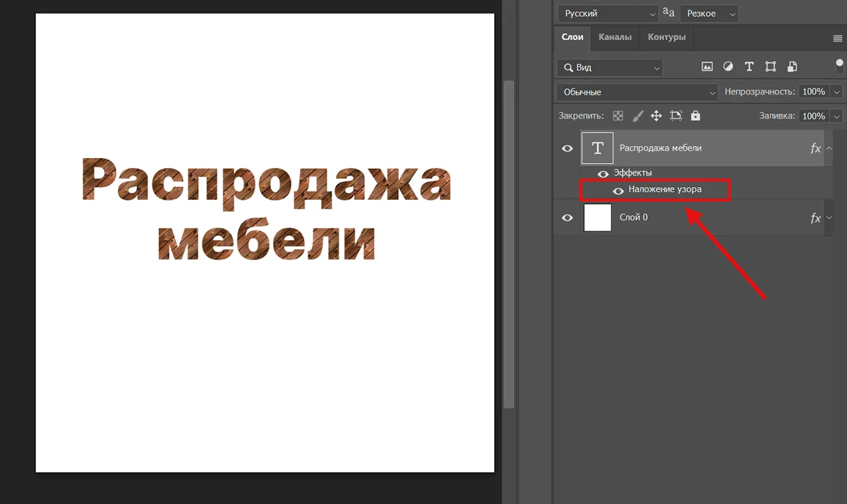
Task: Lock all padlock icon
Action: (x=695, y=116)
